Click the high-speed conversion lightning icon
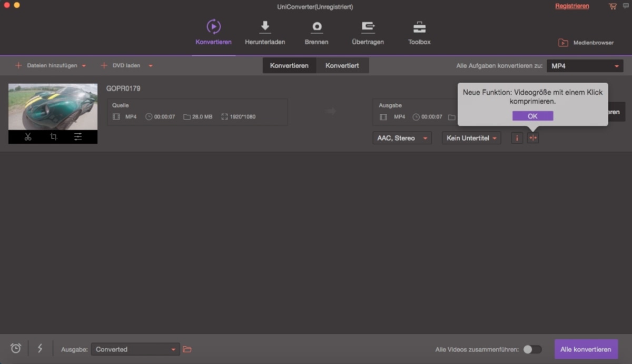632x364 pixels. (40, 348)
